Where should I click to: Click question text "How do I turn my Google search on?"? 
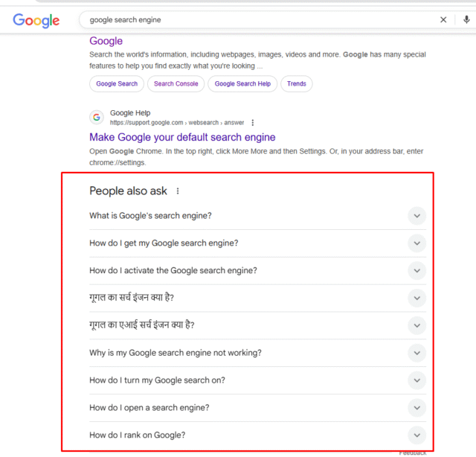(x=157, y=380)
